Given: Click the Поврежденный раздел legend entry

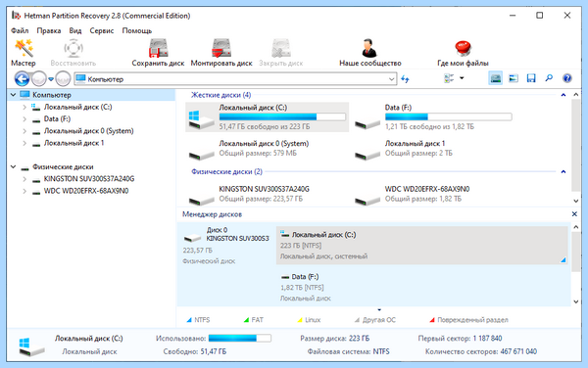Looking at the screenshot, I should click(468, 320).
